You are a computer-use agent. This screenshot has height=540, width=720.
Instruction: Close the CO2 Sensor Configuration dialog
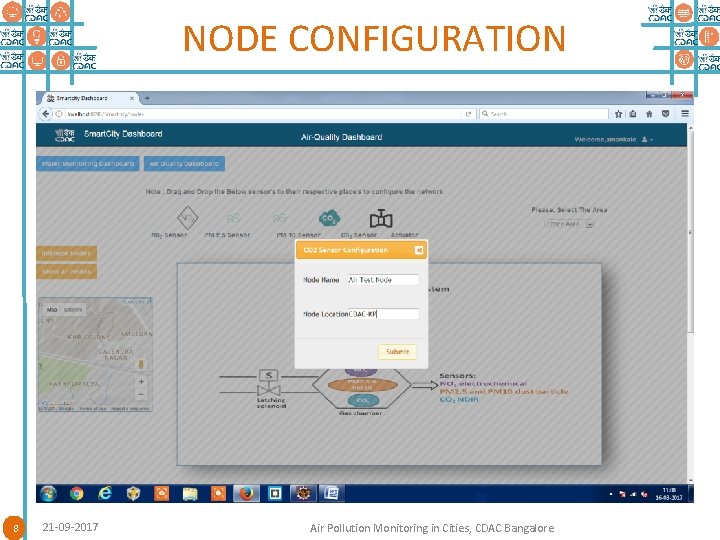pyautogui.click(x=419, y=250)
